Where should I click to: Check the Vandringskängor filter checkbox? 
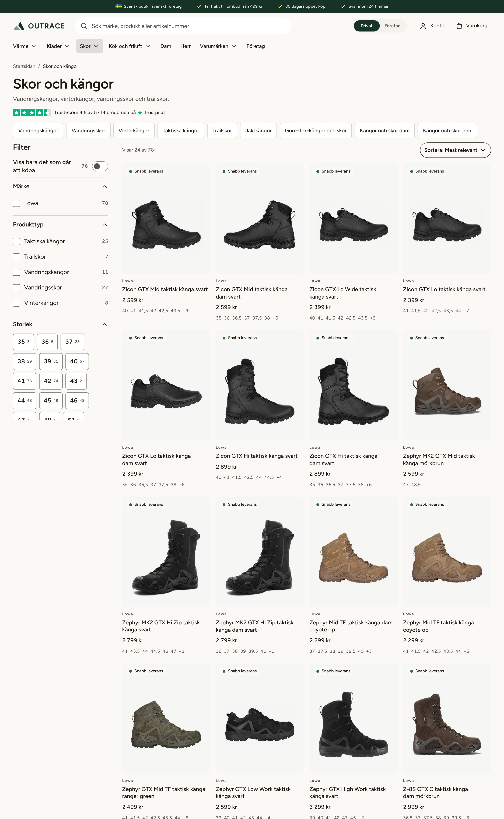pyautogui.click(x=16, y=272)
